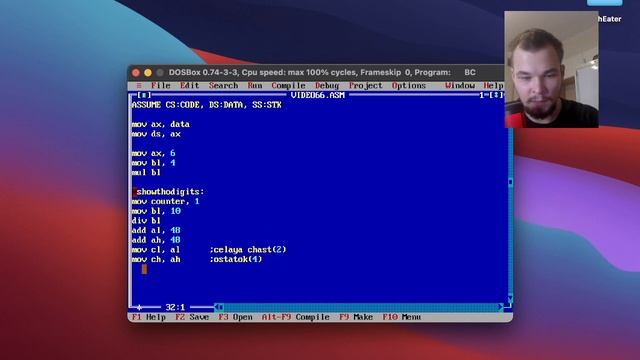640x360 pixels.
Task: Close VIDEO66.ASM editor window box
Action: click(x=144, y=95)
